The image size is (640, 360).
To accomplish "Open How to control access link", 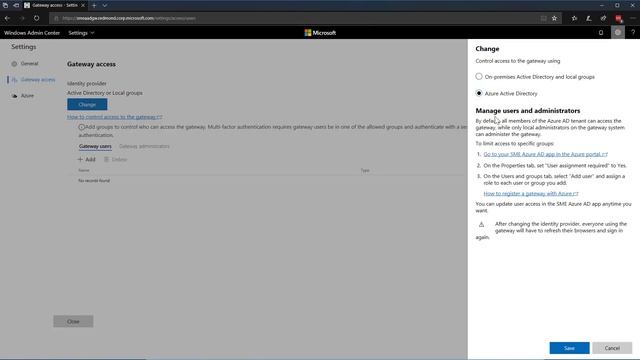I will point(115,117).
